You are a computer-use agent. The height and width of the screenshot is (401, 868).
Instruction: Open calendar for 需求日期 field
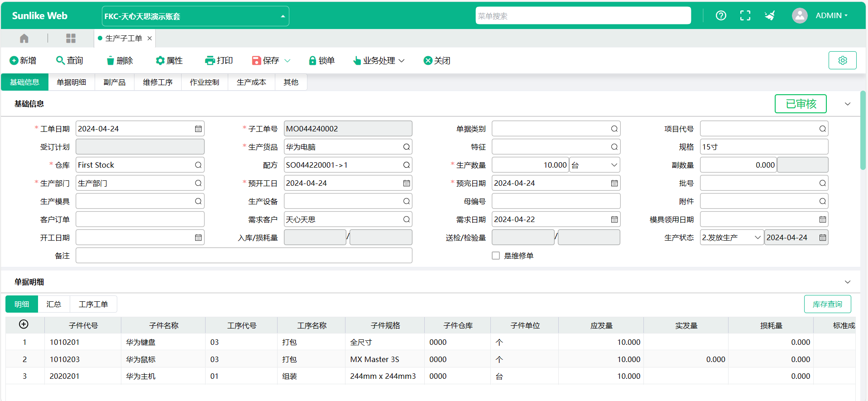pos(614,219)
